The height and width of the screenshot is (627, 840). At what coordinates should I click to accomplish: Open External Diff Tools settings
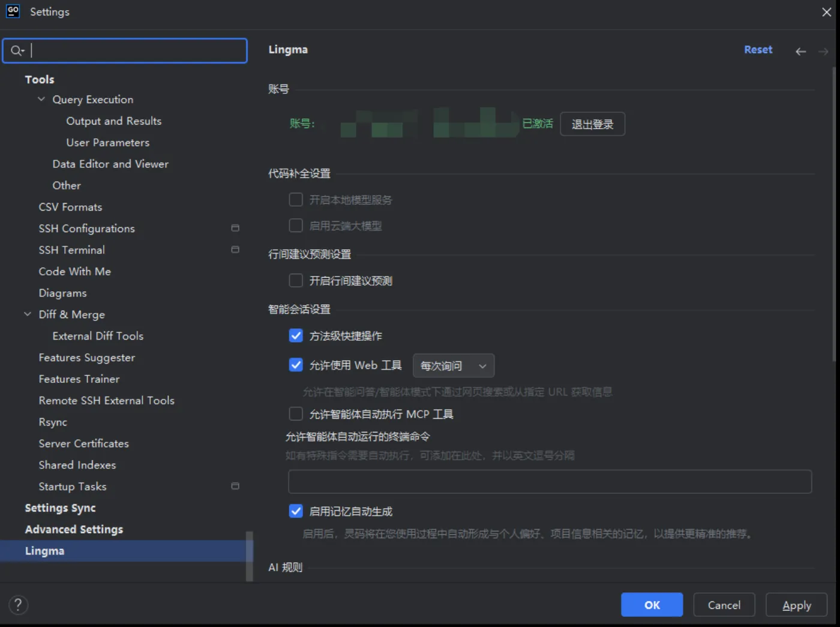tap(98, 336)
